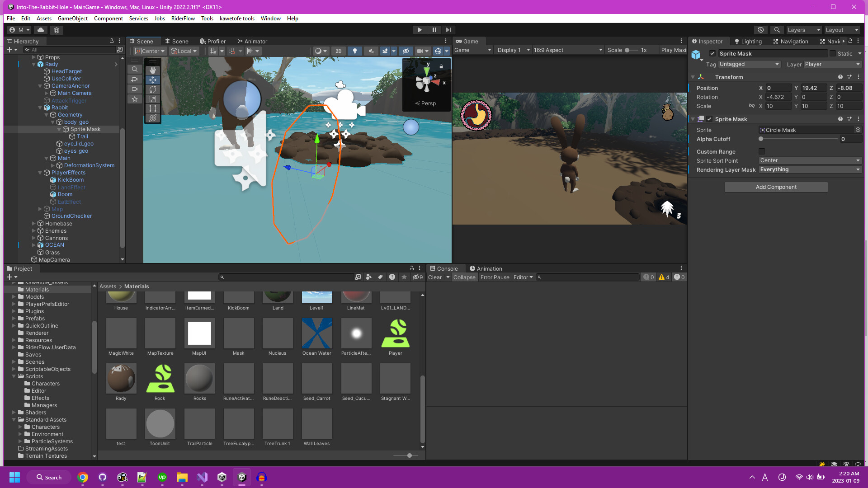The height and width of the screenshot is (488, 868).
Task: Open the Layer dropdown showing Player
Action: tap(833, 64)
